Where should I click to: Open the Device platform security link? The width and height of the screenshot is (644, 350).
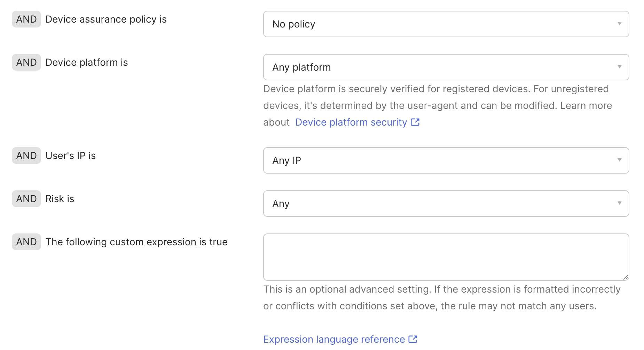point(351,122)
